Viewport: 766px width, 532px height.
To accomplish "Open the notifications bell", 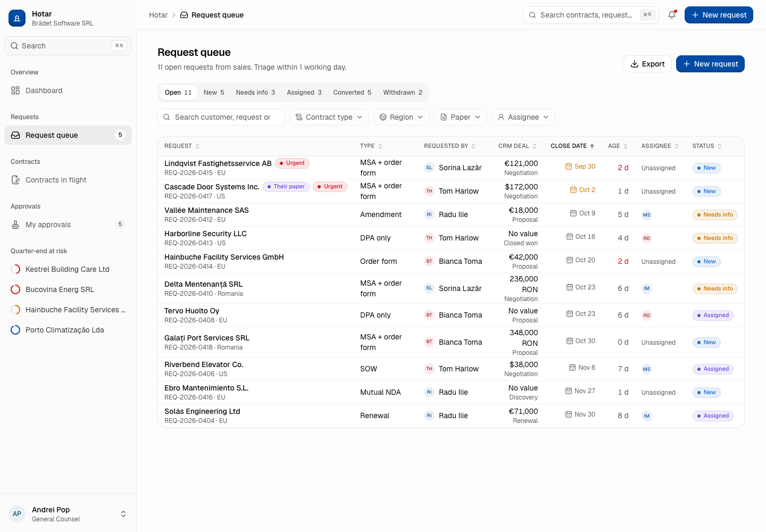I will pyautogui.click(x=672, y=15).
